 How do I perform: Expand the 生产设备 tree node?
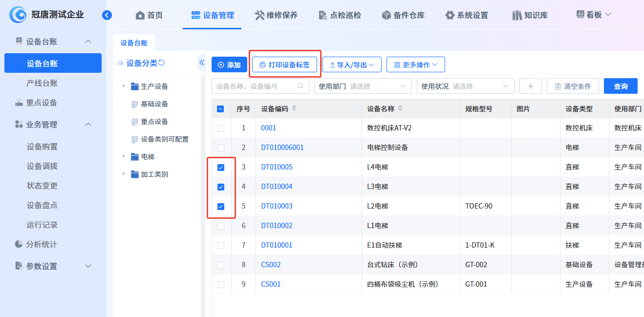[124, 86]
